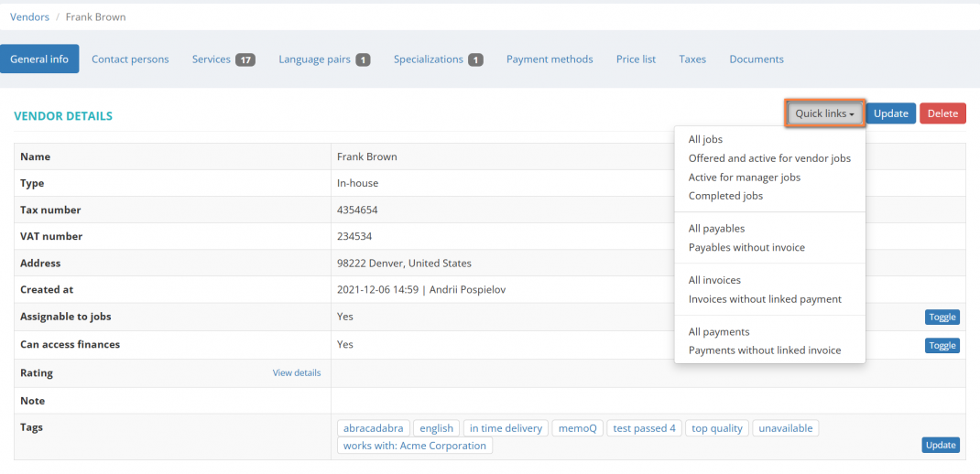Click the red Delete button

[942, 113]
